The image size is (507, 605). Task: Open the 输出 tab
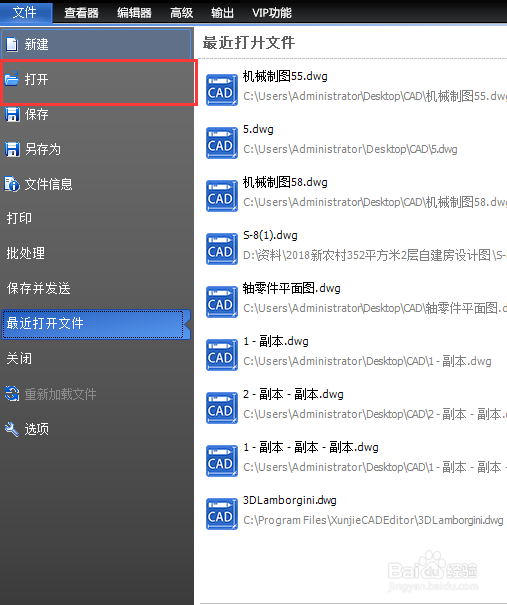(222, 13)
